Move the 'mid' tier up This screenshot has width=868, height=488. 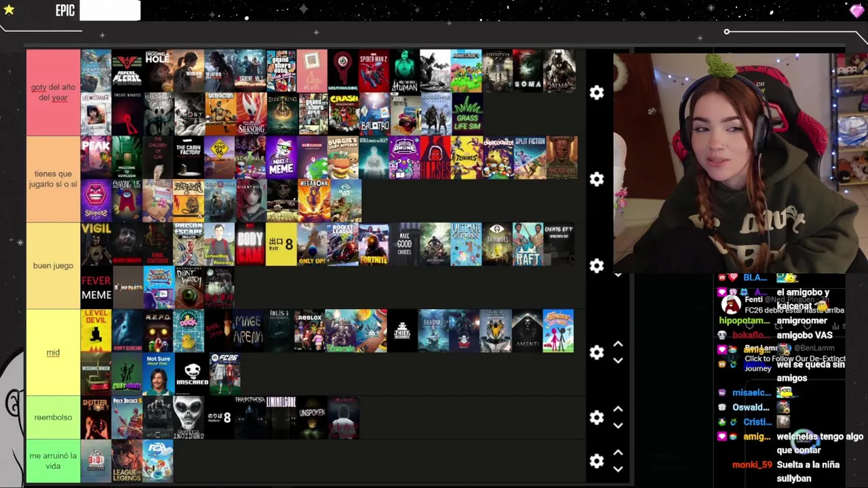pyautogui.click(x=618, y=344)
